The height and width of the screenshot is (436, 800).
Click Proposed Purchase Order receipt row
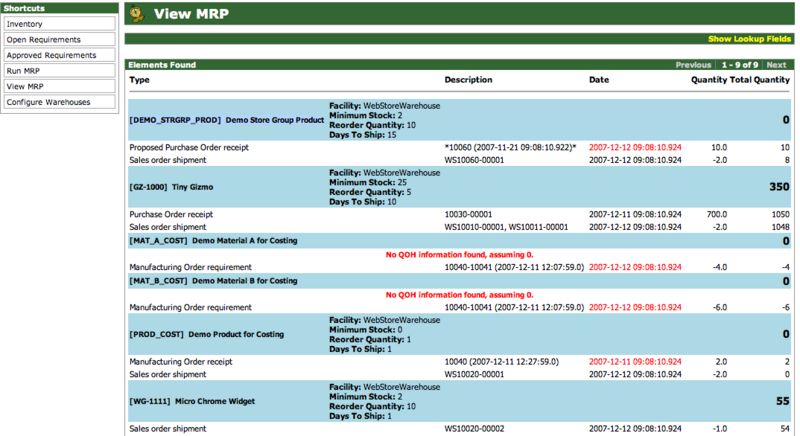tap(459, 147)
